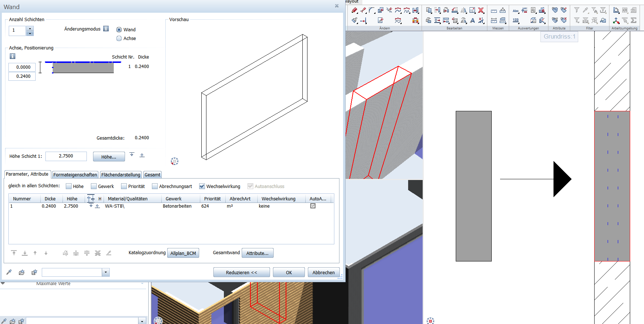This screenshot has height=324, width=644.
Task: Click the load favorite folder icon in the dialog
Action: tap(22, 272)
